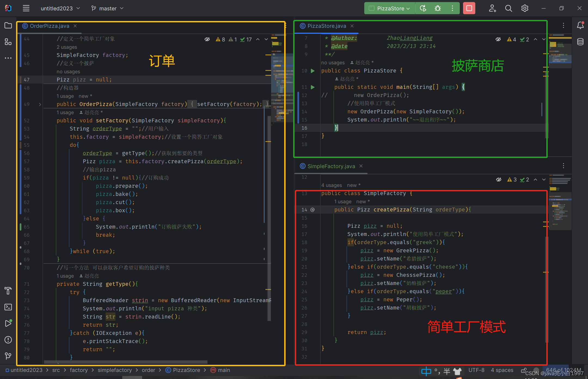The width and height of the screenshot is (588, 379).
Task: Toggle the read-only lock in status bar
Action: (524, 370)
